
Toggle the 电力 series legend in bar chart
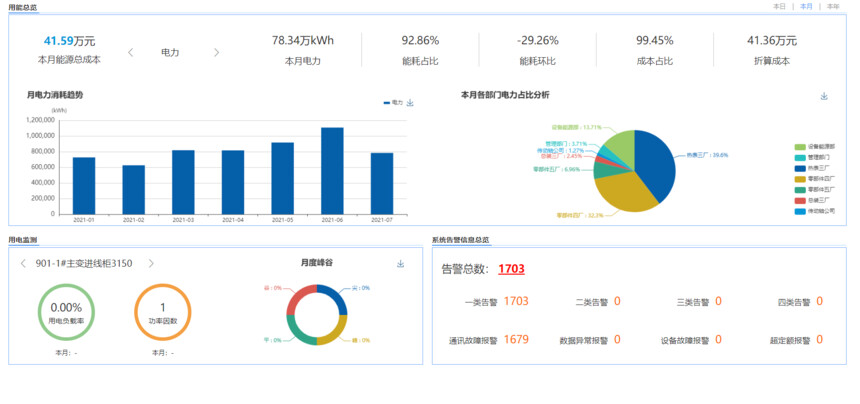point(393,103)
